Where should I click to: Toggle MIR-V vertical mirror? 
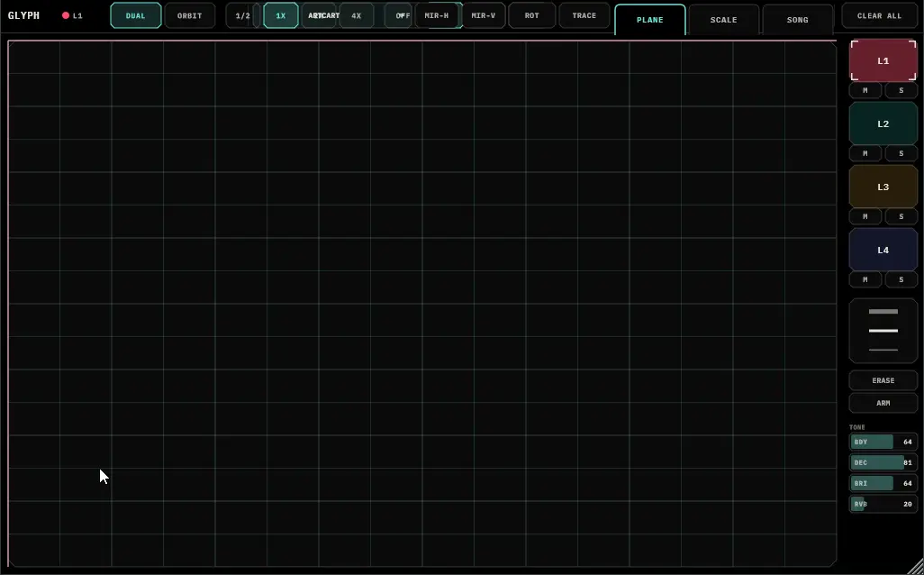click(x=484, y=16)
